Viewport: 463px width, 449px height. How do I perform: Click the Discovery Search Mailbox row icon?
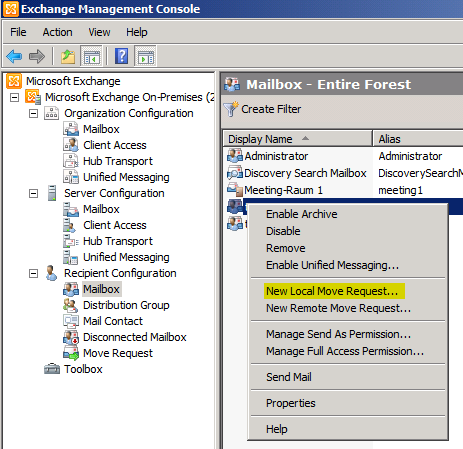235,173
